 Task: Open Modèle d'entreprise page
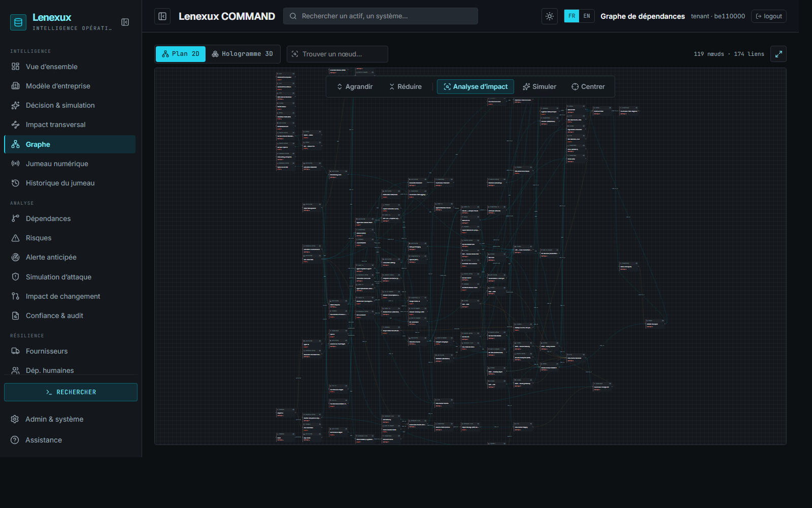(x=70, y=86)
